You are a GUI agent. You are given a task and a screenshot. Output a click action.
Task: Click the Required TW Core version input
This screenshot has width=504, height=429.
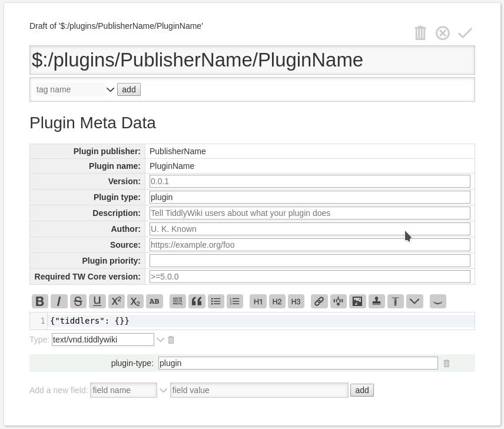(x=310, y=277)
